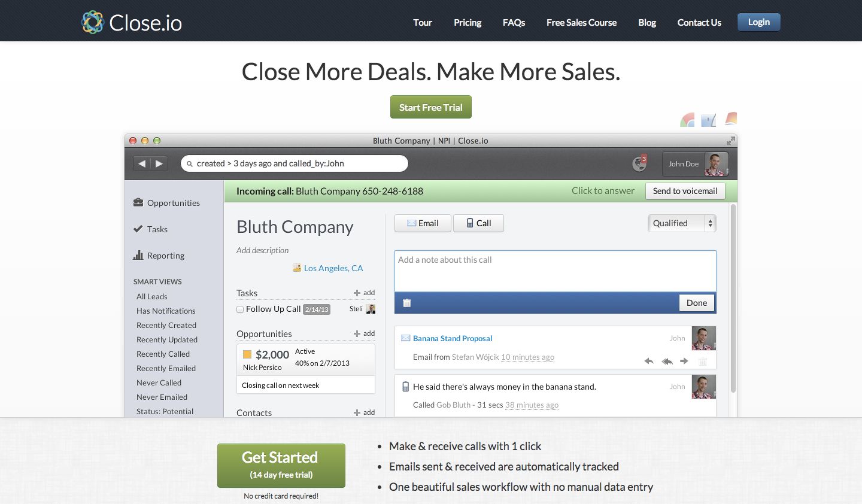Click the envelope icon beside Banana Stand Proposal
Screen dimensions: 862x504
[x=405, y=338]
